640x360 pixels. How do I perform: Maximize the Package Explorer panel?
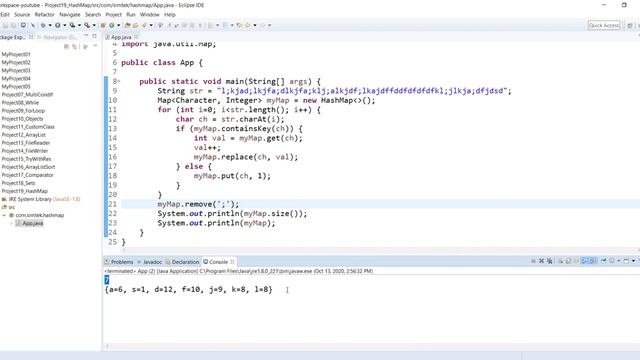[94, 36]
